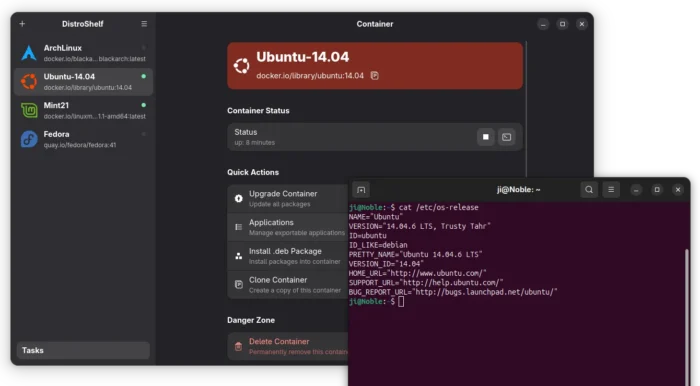Open the DistroShelf hamburger menu
The image size is (700, 386).
click(144, 24)
